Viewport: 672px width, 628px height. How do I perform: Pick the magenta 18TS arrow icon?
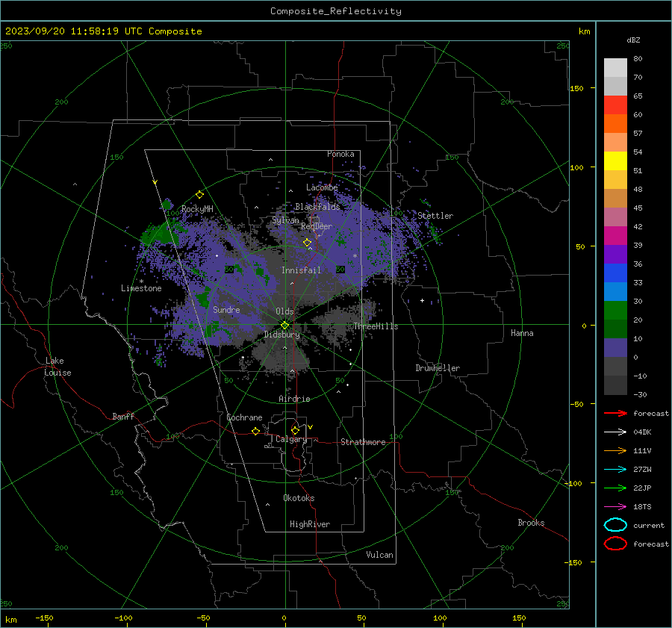(615, 507)
